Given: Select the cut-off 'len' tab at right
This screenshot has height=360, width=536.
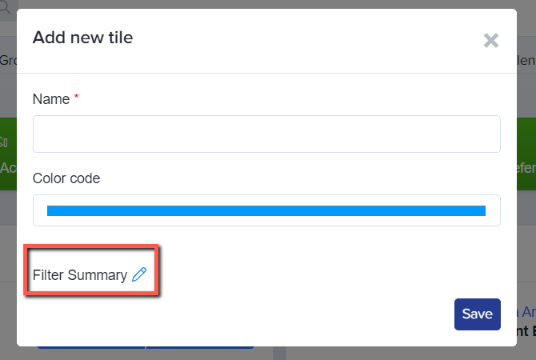Looking at the screenshot, I should (x=526, y=61).
